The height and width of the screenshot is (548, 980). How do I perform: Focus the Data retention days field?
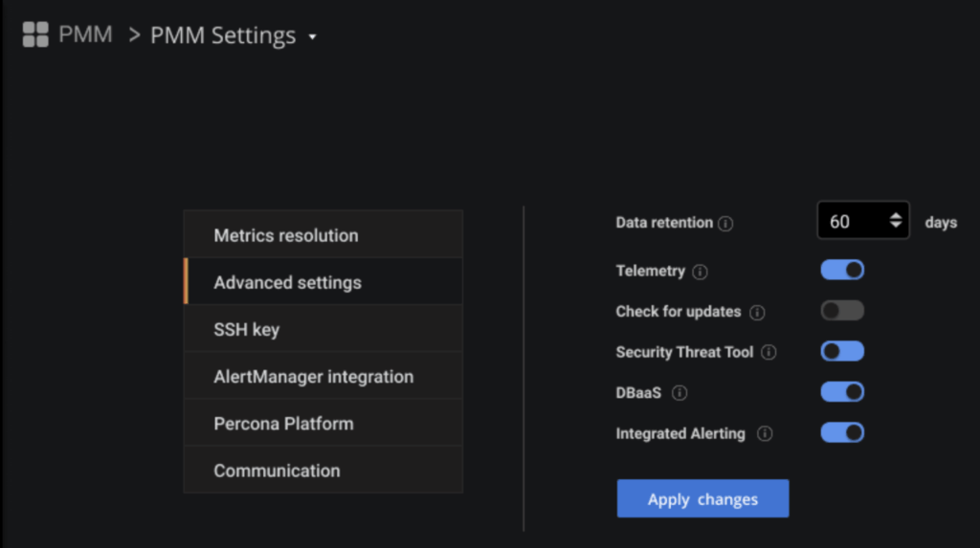pyautogui.click(x=863, y=220)
